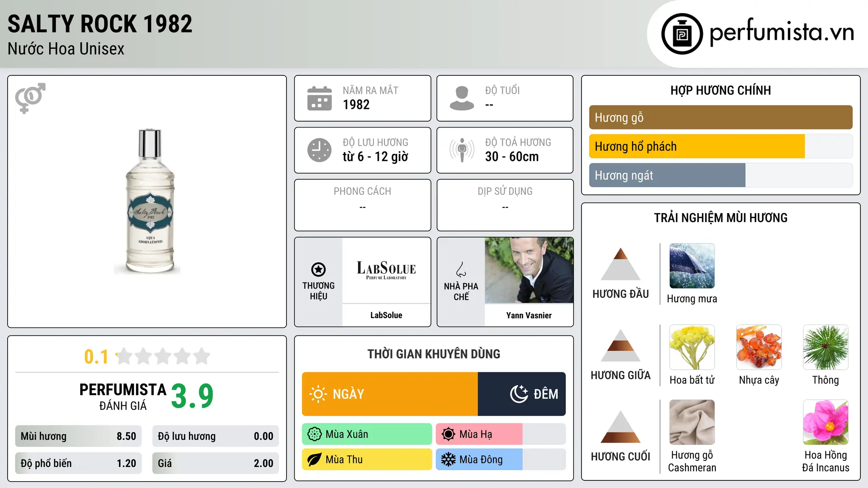The width and height of the screenshot is (868, 488).
Task: Click the sun icon in the Ngày bar
Action: point(318,394)
